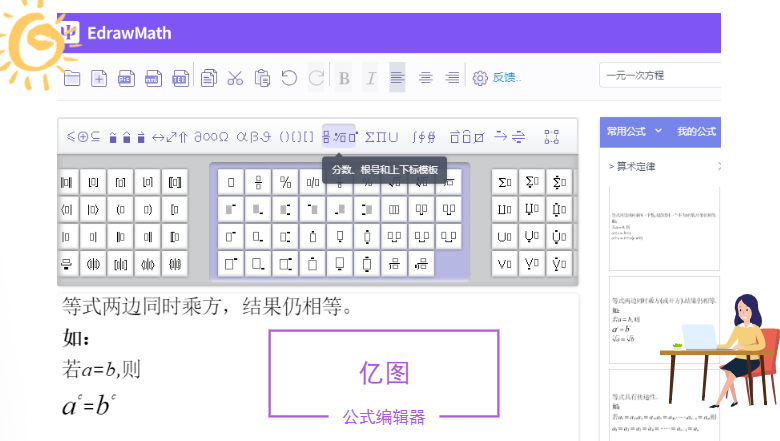Insert the empty box placeholder template
Image resolution: width=780 pixels, height=441 pixels.
click(x=231, y=182)
